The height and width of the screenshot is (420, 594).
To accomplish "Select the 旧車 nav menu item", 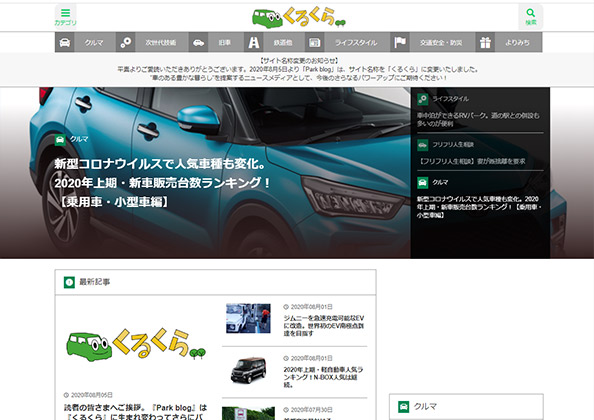I will click(x=225, y=42).
